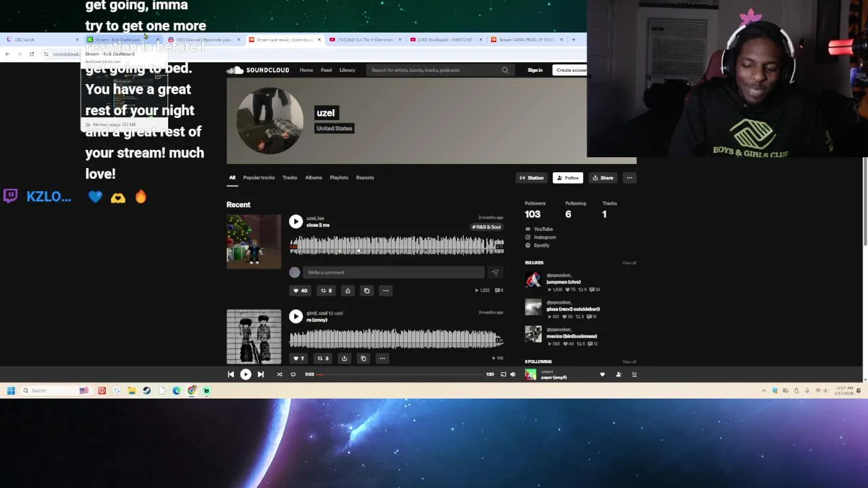Open the new browser tab plus button
The height and width of the screenshot is (488, 868).
(x=573, y=39)
